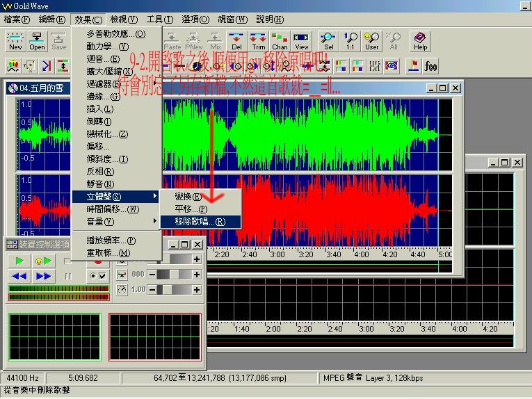Click the Del toolbar icon
Viewport: 532px width, 399px height.
pyautogui.click(x=237, y=41)
